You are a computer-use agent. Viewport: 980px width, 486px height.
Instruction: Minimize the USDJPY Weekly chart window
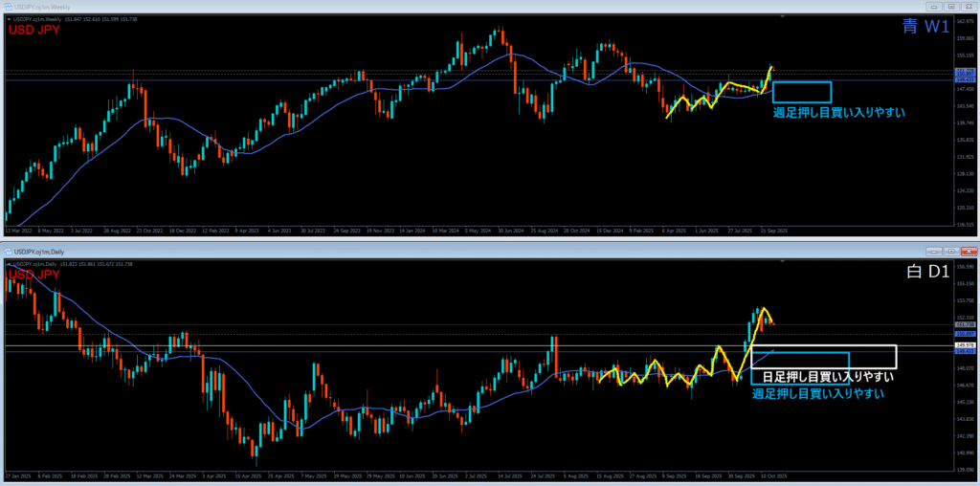[x=935, y=8]
